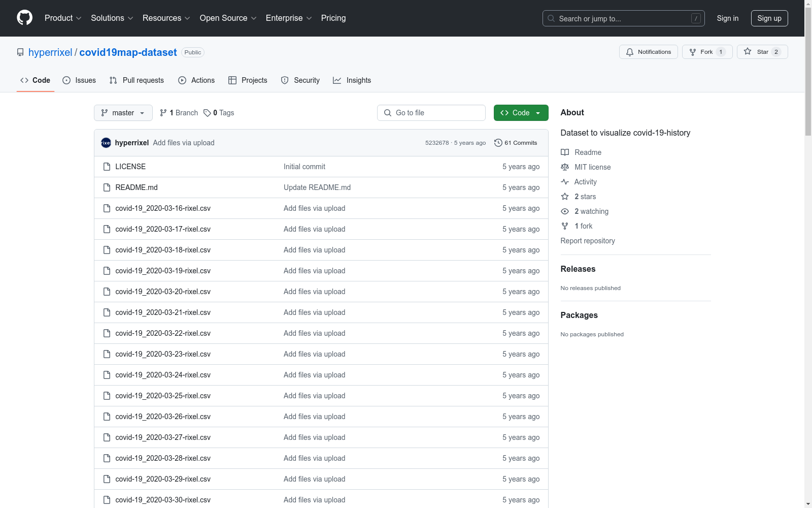The image size is (812, 508).
Task: Star the repository via the star icon
Action: coord(748,51)
